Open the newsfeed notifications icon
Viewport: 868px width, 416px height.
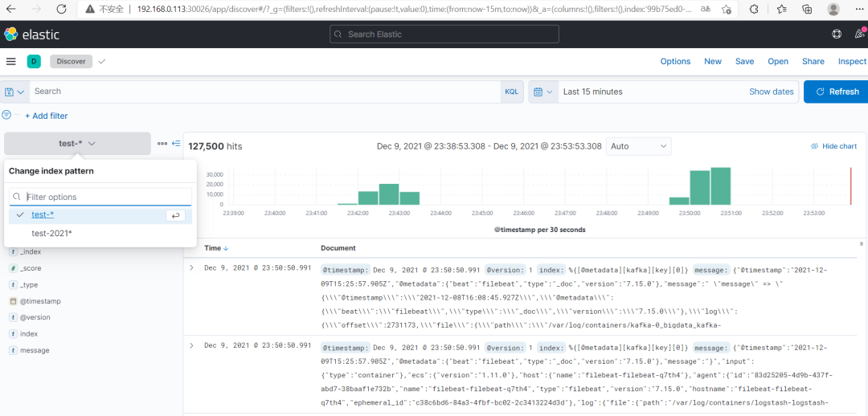861,33
